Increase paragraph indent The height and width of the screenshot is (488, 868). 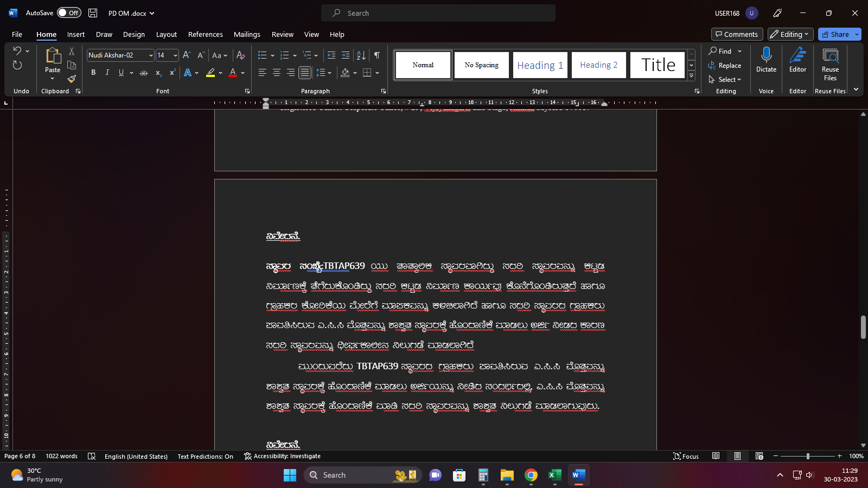pos(346,55)
